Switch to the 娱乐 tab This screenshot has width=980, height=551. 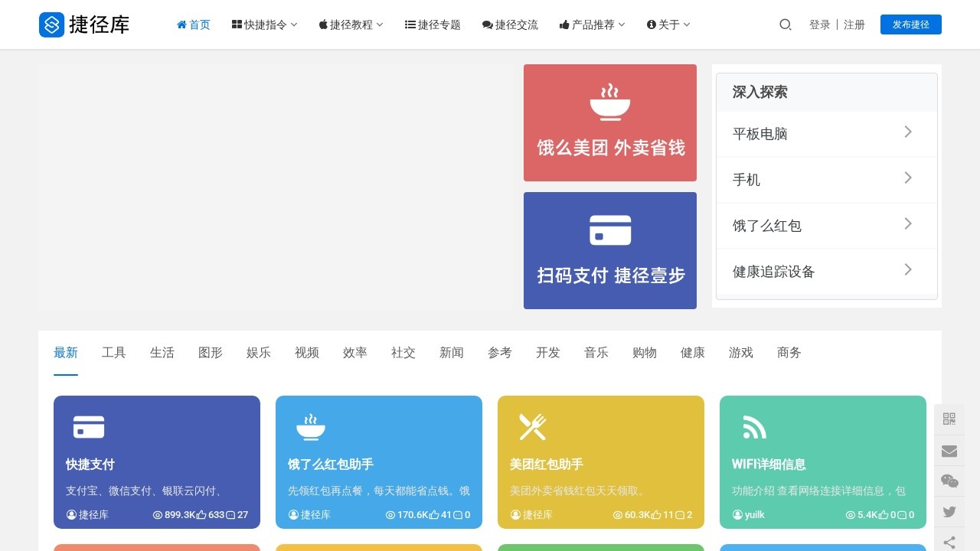pyautogui.click(x=259, y=353)
